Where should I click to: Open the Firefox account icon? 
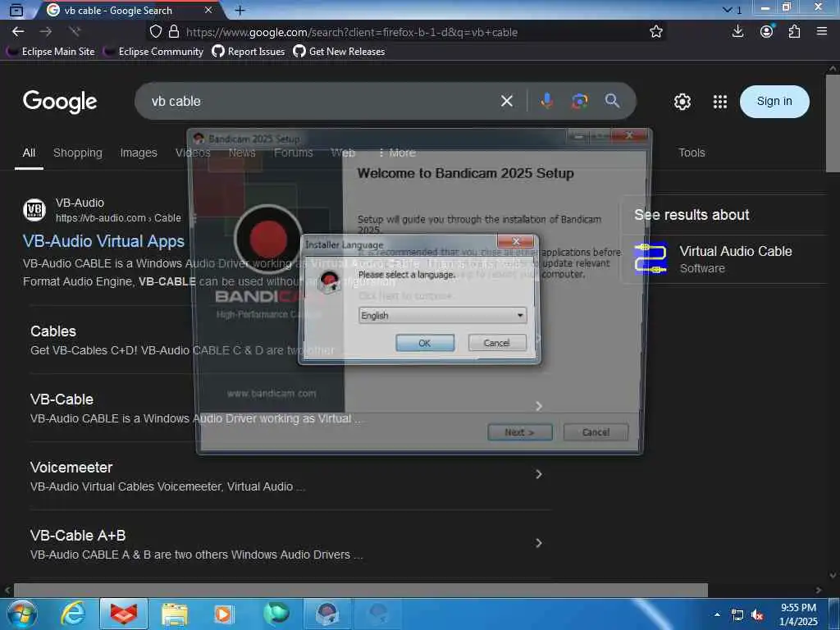point(767,31)
